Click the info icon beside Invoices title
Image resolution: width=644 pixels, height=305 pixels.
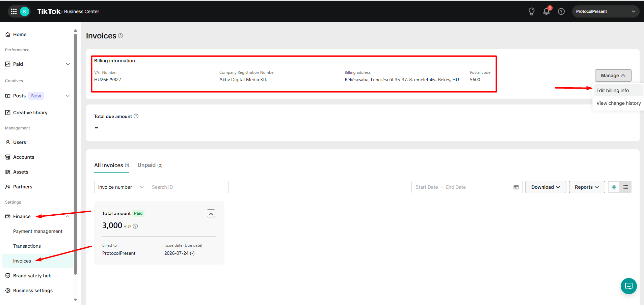[120, 36]
